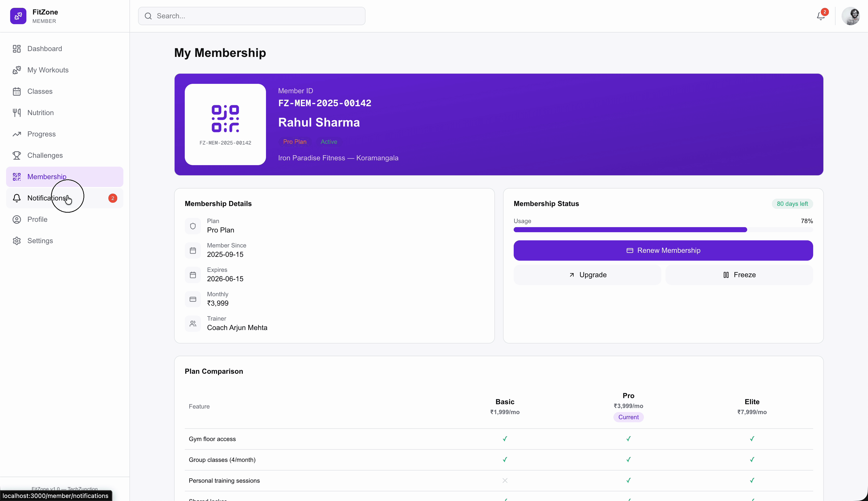Open My Workouts from sidebar

pos(48,70)
